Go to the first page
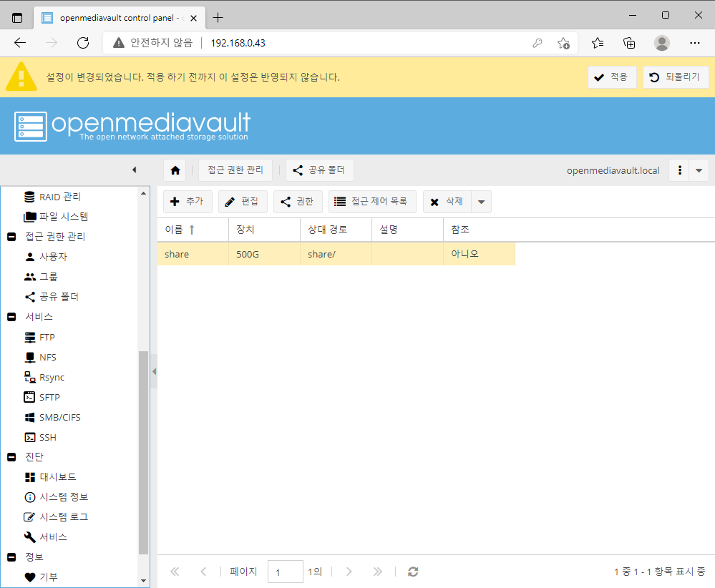Image resolution: width=715 pixels, height=588 pixels. (x=175, y=572)
